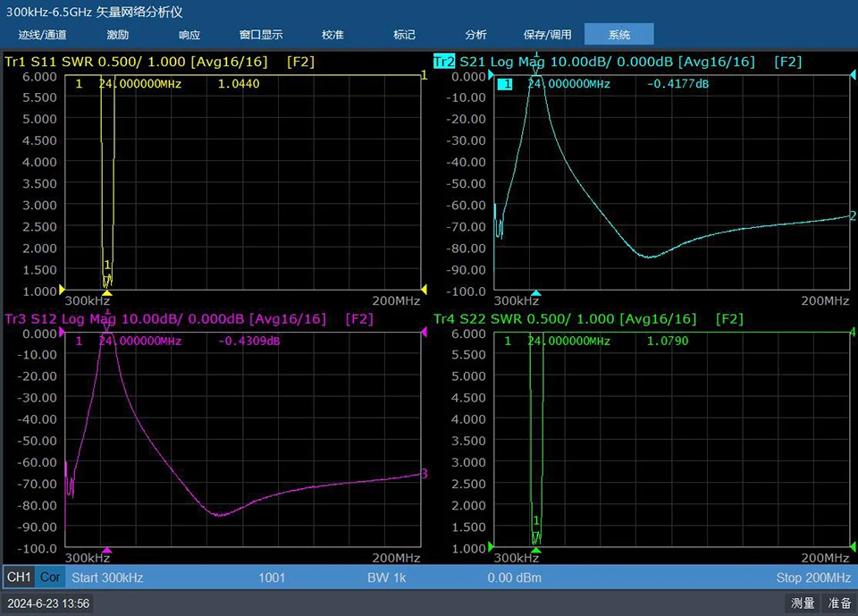
Task: Click the 1001 sweep points value
Action: pos(272,578)
